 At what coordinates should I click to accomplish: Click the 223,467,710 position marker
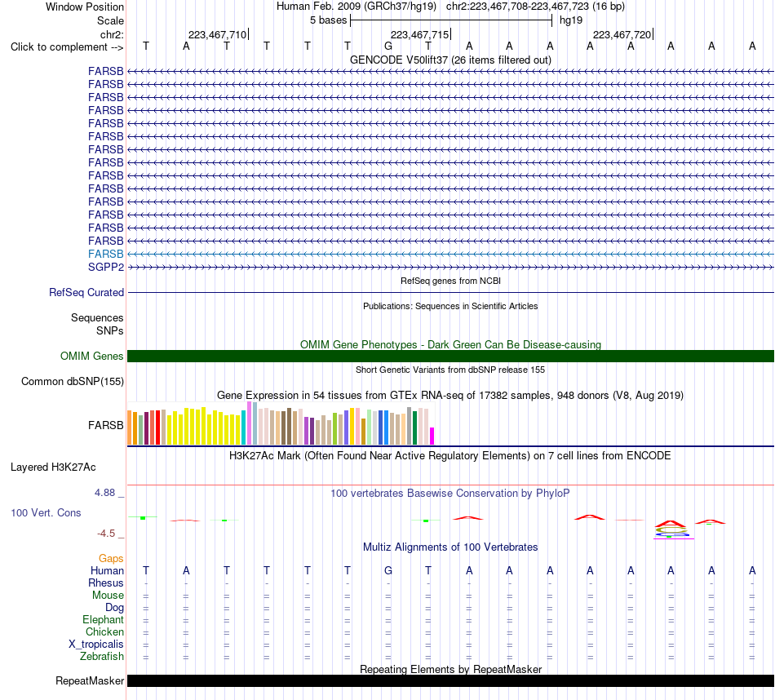(218, 34)
